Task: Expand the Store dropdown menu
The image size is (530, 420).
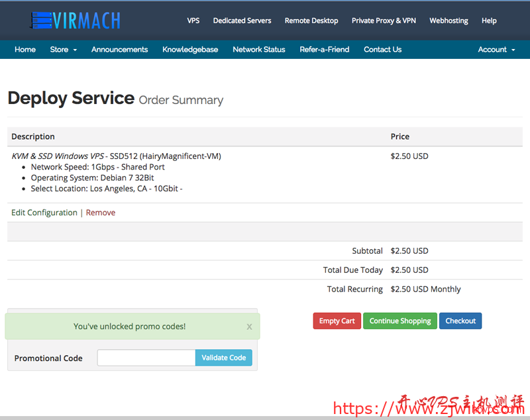Action: [64, 50]
